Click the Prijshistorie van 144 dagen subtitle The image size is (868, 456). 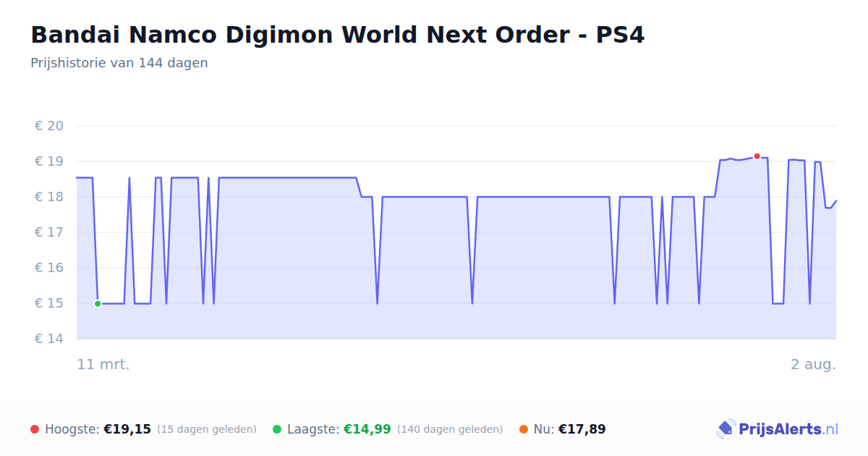119,63
